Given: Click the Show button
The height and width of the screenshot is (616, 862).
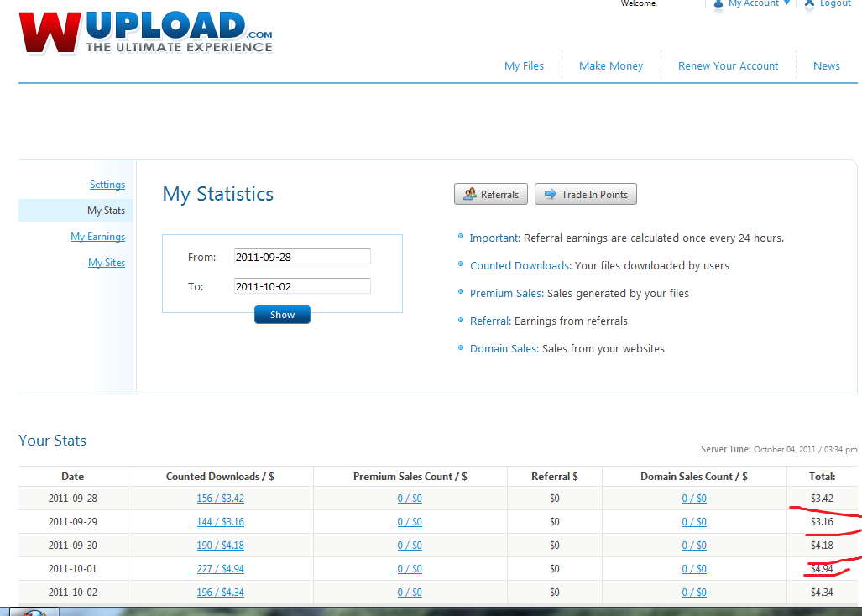Looking at the screenshot, I should point(282,315).
